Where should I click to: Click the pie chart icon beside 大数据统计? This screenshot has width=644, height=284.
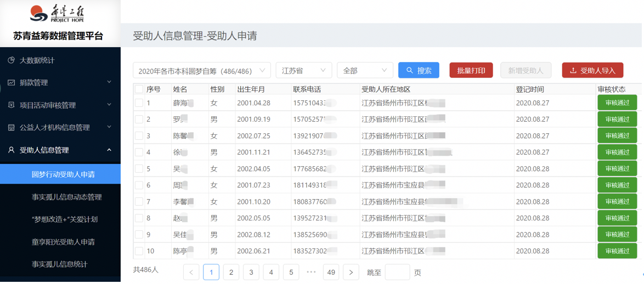click(x=12, y=60)
